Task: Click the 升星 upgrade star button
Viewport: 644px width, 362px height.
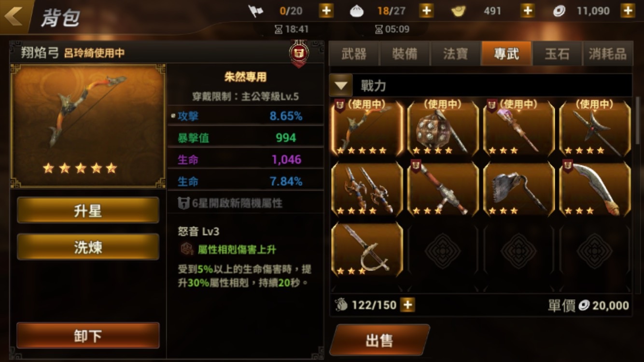Action: point(88,210)
